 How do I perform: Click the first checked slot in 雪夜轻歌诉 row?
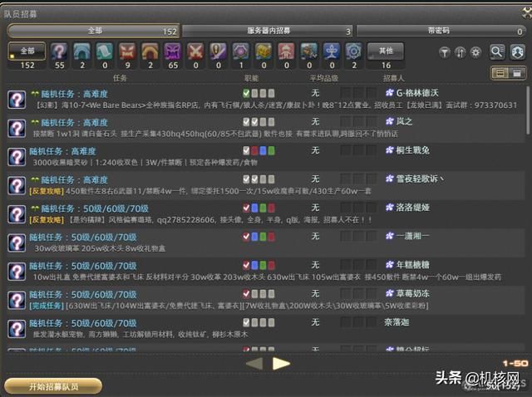[x=246, y=179]
